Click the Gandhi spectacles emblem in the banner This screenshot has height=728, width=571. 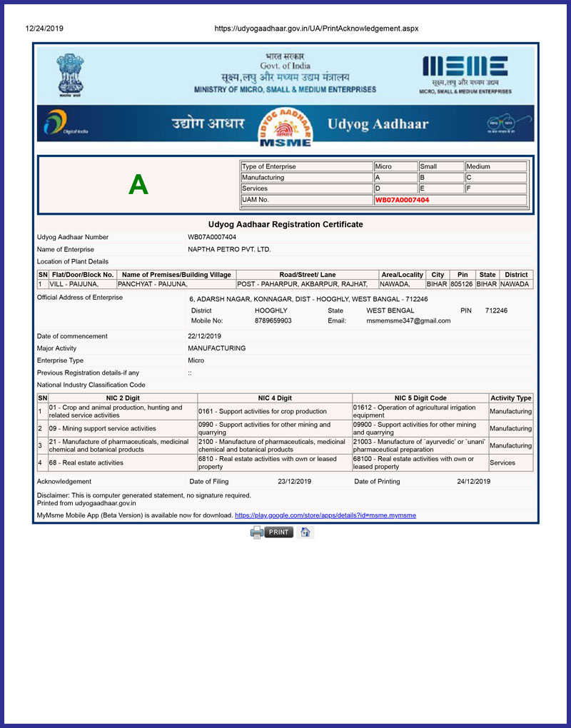tap(500, 123)
